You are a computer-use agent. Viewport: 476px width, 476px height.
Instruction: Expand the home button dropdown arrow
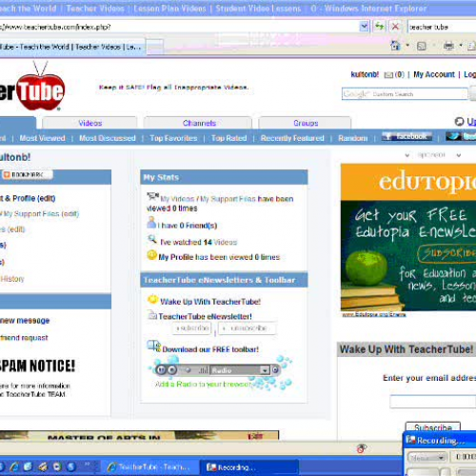coord(407,46)
